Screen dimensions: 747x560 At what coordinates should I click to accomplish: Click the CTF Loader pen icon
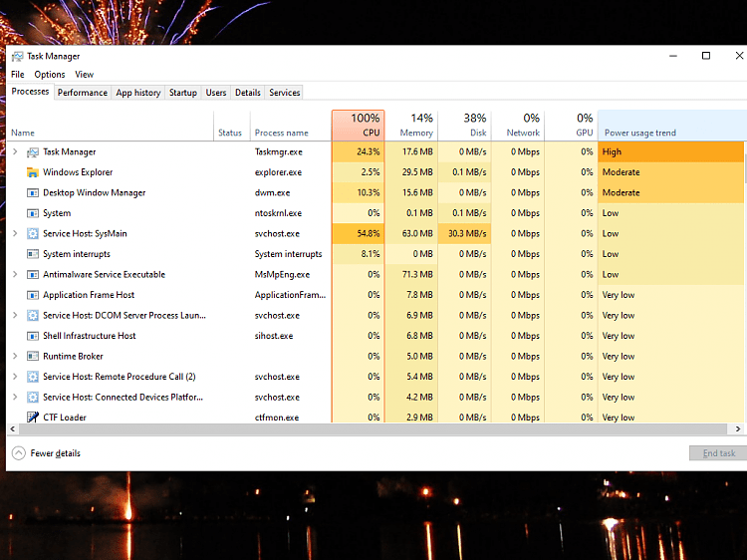point(33,418)
